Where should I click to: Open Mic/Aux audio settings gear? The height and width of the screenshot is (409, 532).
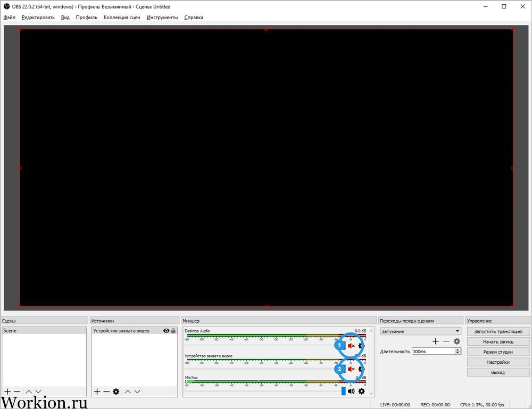pyautogui.click(x=362, y=391)
